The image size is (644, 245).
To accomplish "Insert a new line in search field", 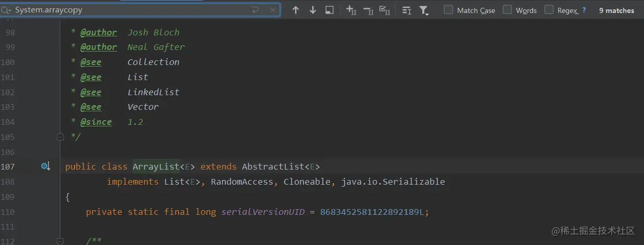I will 255,10.
